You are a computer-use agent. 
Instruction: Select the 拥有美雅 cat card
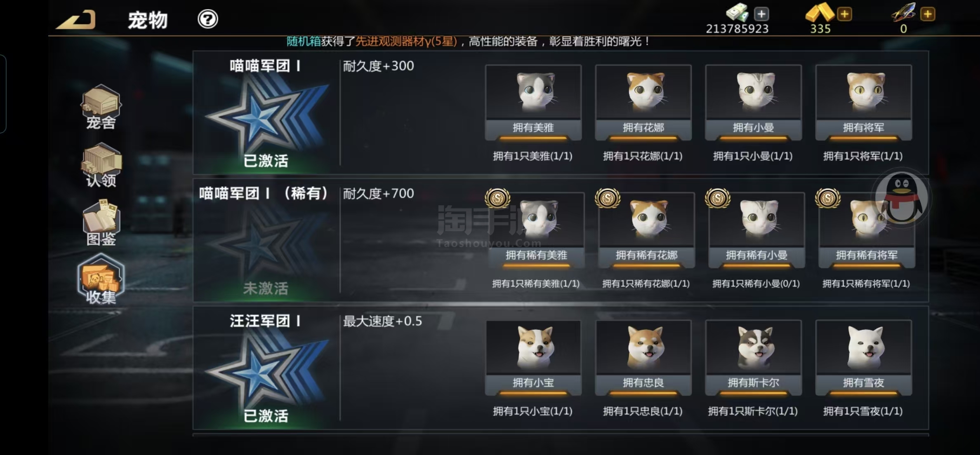tap(533, 103)
